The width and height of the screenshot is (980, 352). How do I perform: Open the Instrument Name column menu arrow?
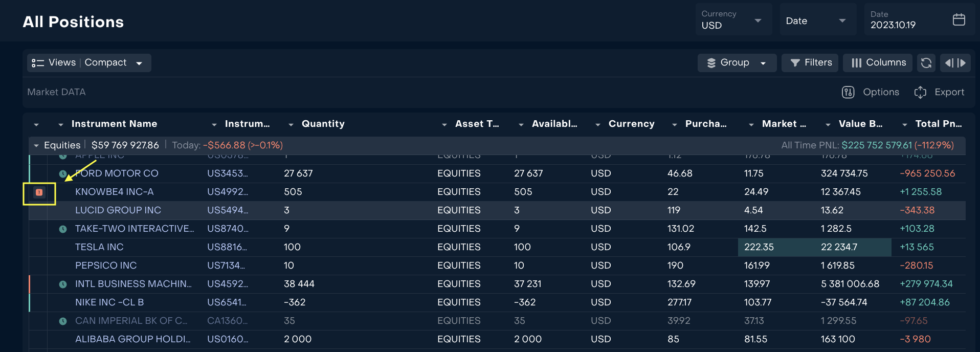pyautogui.click(x=61, y=124)
